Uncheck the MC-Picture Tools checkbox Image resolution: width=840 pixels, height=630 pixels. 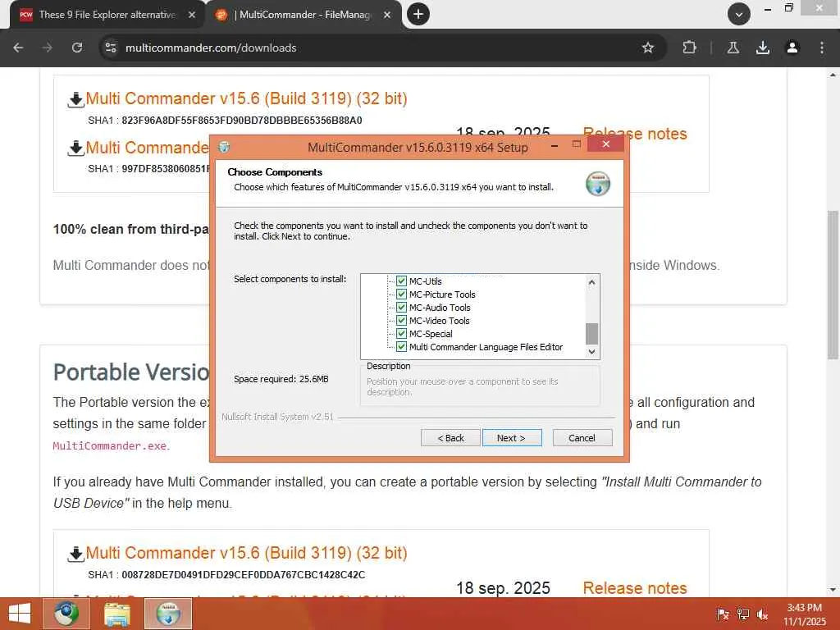point(401,294)
